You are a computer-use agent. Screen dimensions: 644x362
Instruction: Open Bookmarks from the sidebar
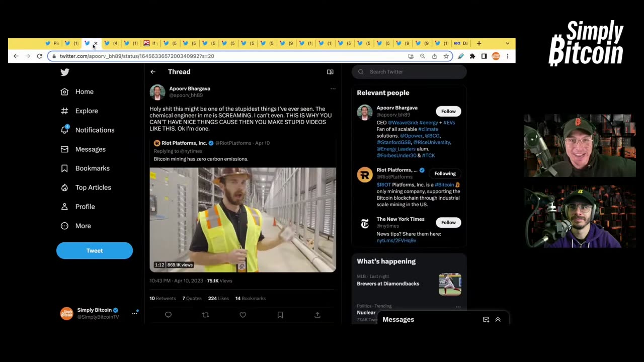tap(85, 168)
